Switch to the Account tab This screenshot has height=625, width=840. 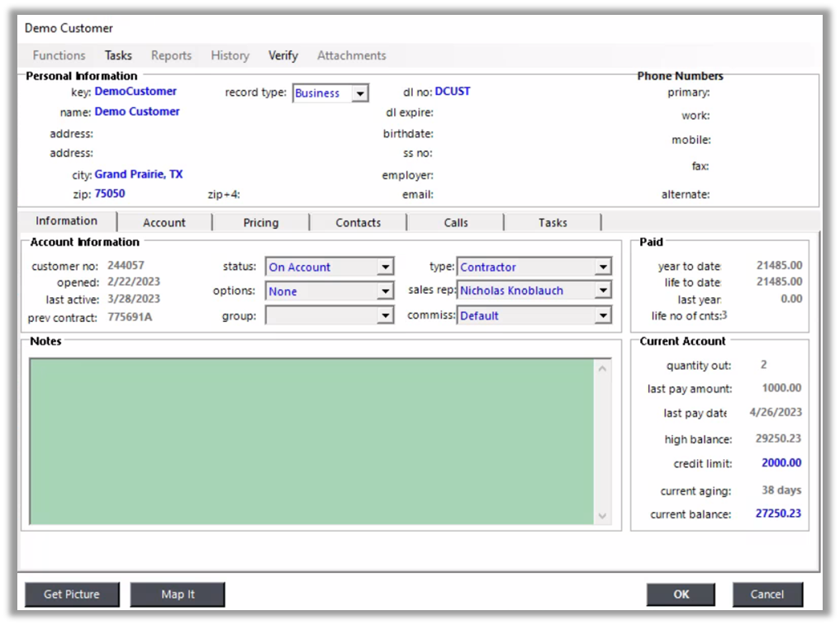164,222
